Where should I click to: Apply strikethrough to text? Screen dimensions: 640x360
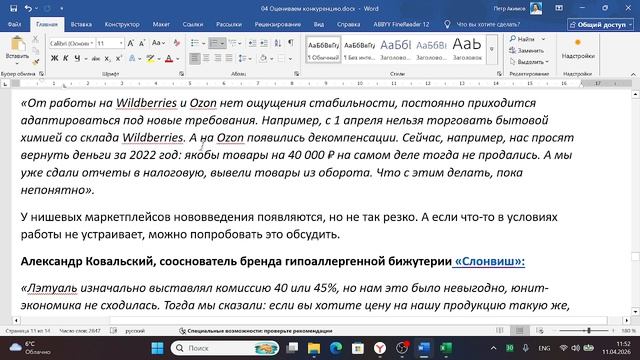pyautogui.click(x=96, y=59)
